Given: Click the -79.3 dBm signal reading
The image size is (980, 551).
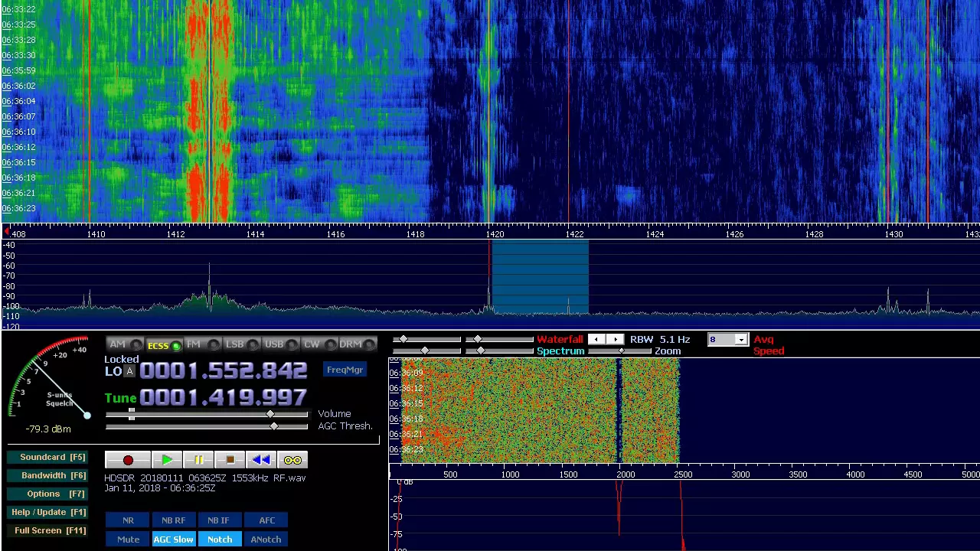Looking at the screenshot, I should pyautogui.click(x=47, y=429).
